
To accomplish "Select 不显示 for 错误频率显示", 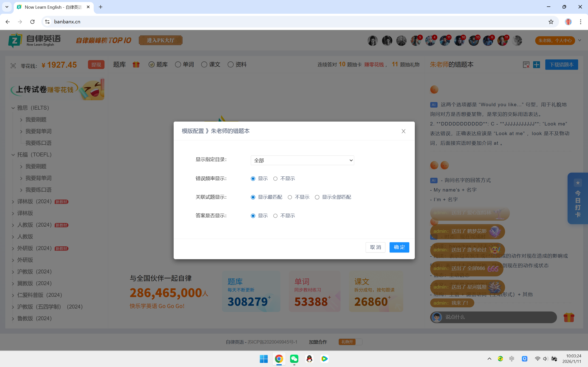I will [x=275, y=179].
